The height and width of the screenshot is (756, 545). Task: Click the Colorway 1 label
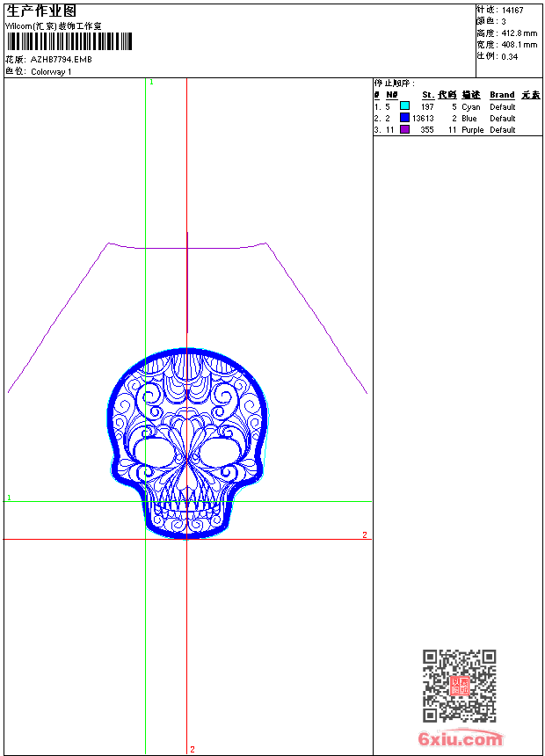[51, 71]
